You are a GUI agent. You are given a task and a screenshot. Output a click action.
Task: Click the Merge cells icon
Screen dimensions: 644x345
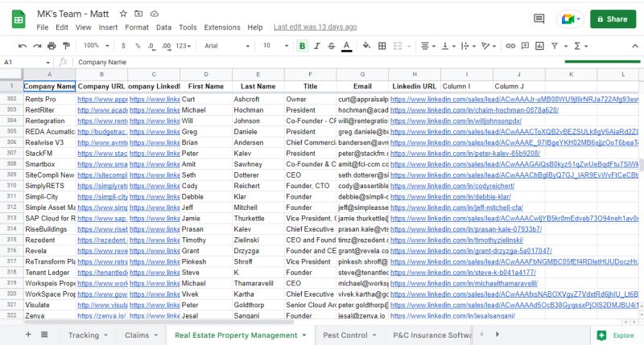click(398, 46)
